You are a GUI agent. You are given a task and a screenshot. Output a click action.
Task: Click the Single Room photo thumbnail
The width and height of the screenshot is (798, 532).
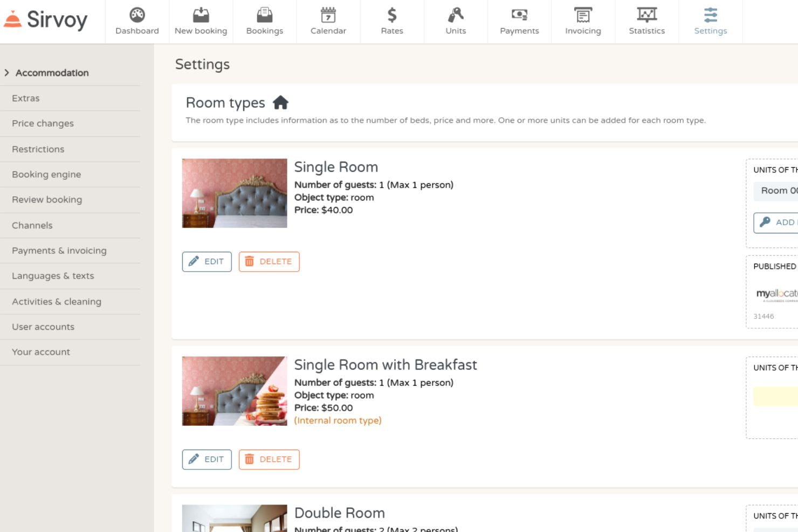coord(234,193)
